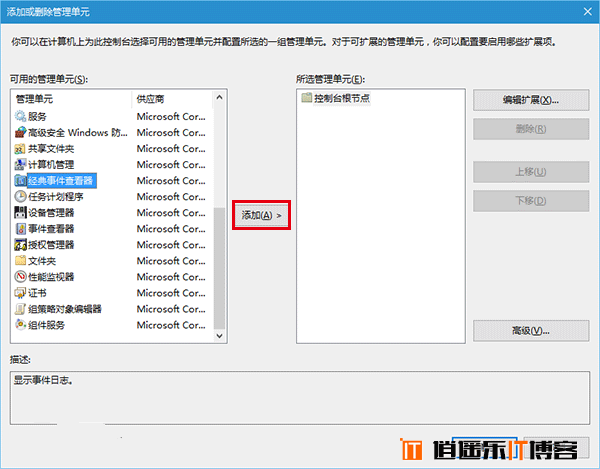This screenshot has height=469, width=600.
Task: Select the 任务计划程序 clock icon
Action: 20,197
